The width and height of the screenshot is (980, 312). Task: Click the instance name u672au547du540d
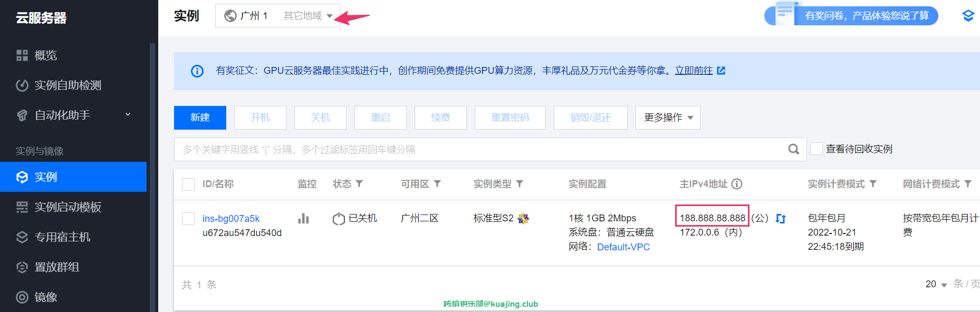click(242, 233)
